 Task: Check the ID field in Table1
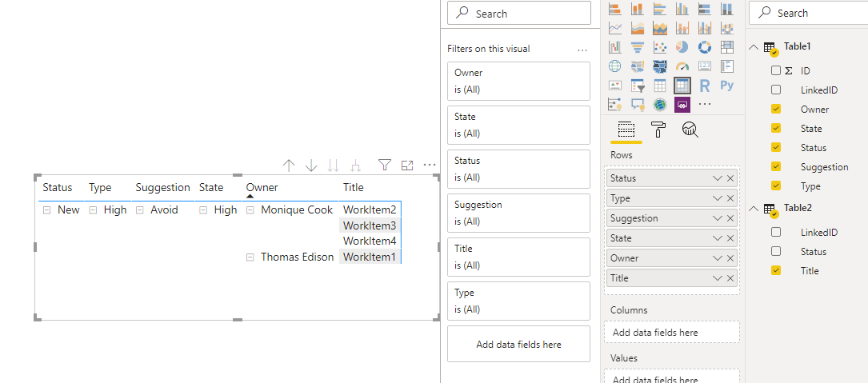pyautogui.click(x=776, y=71)
